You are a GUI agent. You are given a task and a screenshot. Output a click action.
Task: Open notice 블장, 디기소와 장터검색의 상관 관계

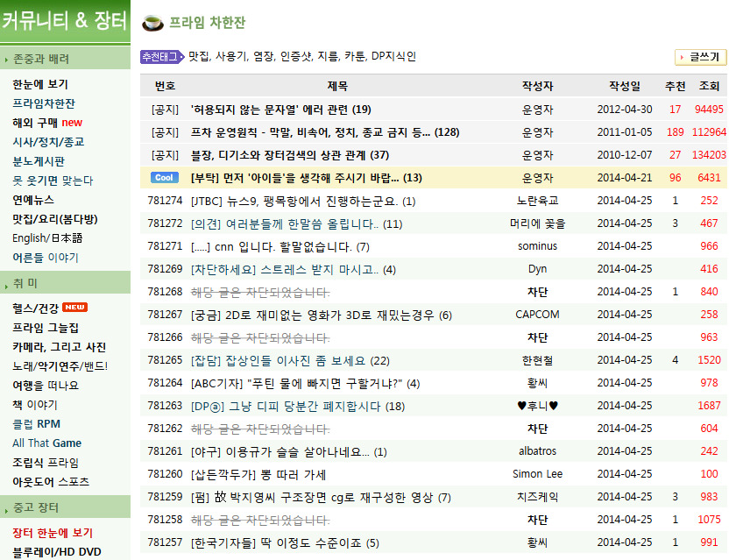coord(290,155)
